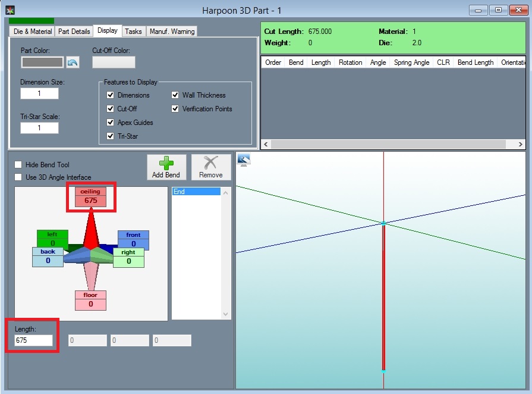The width and height of the screenshot is (532, 394).
Task: Open the Tasks tab
Action: (133, 32)
